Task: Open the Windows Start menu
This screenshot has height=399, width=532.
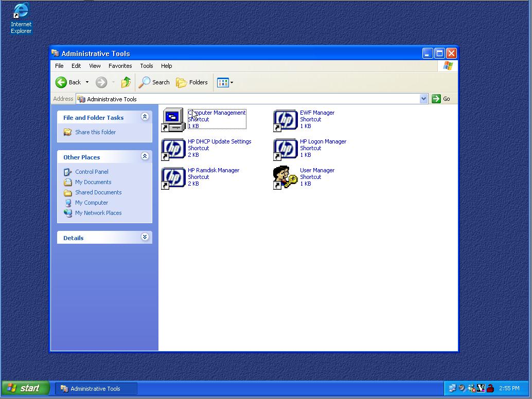Action: coord(25,388)
